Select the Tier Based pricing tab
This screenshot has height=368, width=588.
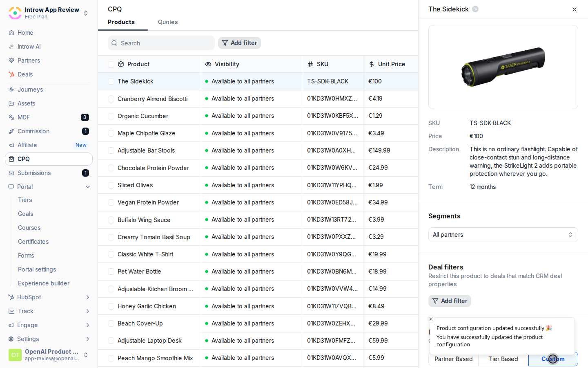pyautogui.click(x=503, y=359)
